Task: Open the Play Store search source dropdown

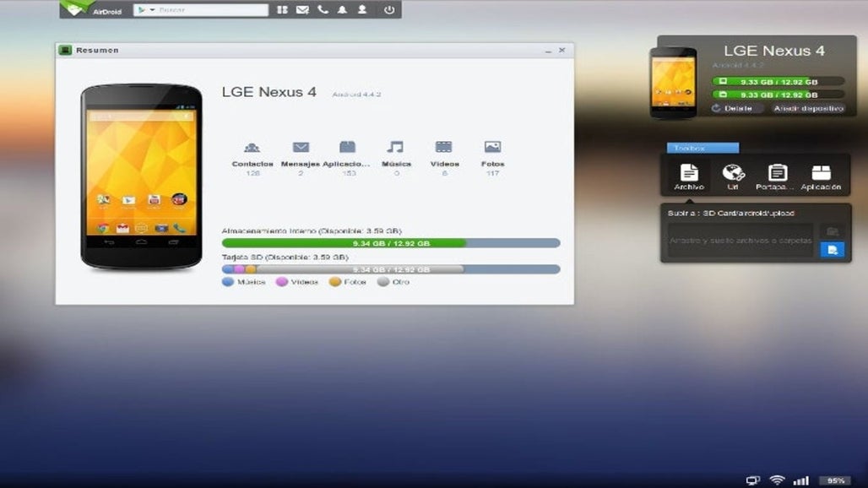Action: tap(146, 10)
